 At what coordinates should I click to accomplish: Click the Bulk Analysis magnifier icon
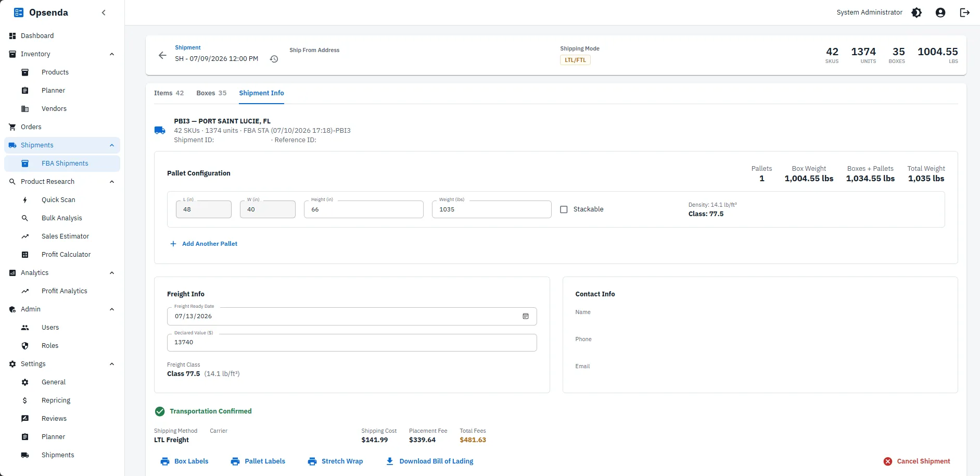coord(25,218)
